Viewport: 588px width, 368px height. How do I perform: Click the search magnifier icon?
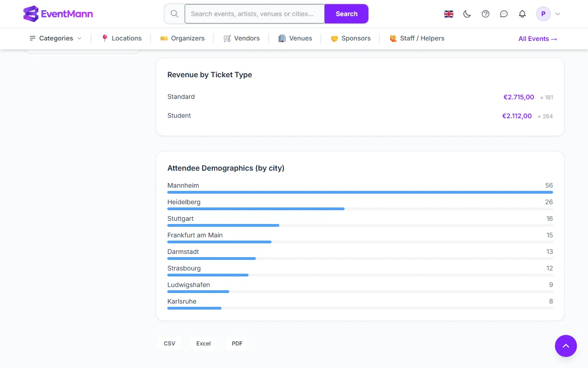click(x=175, y=14)
